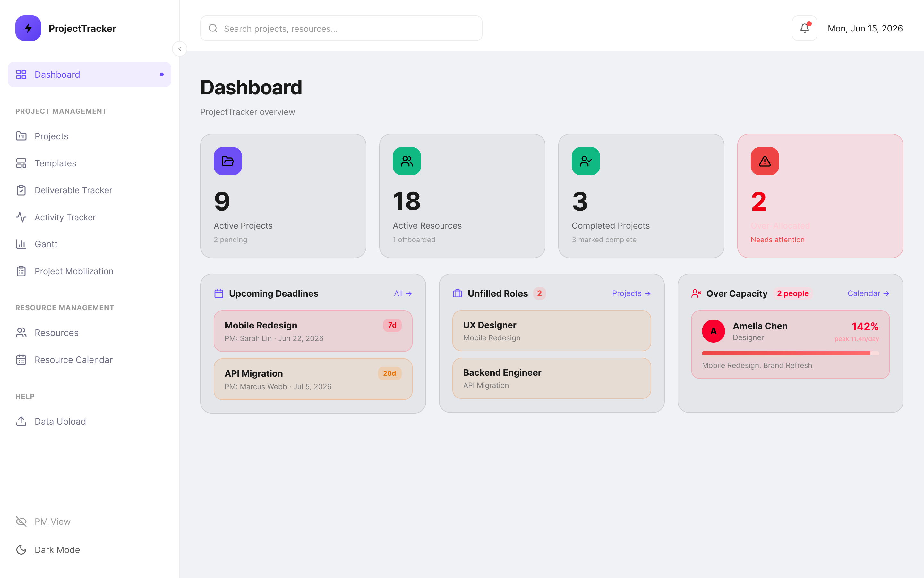Click the Activity Tracker pulse icon
924x578 pixels.
click(21, 217)
